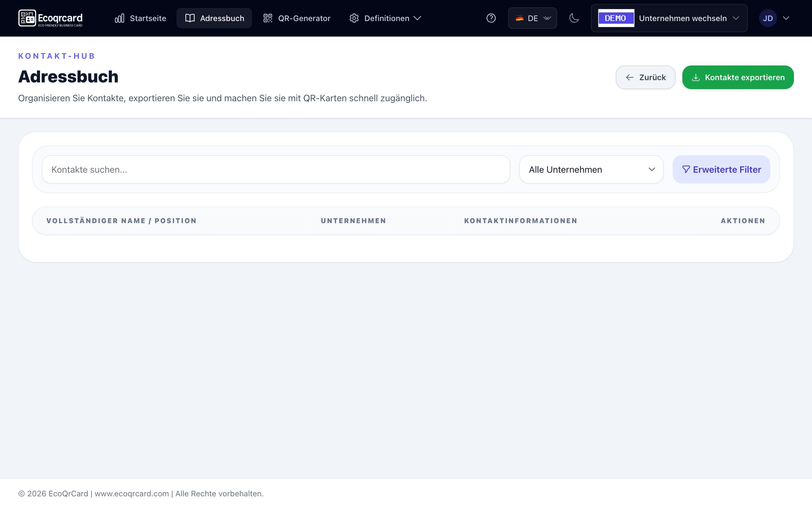Click the DEMO company badge
812x508 pixels.
[616, 18]
